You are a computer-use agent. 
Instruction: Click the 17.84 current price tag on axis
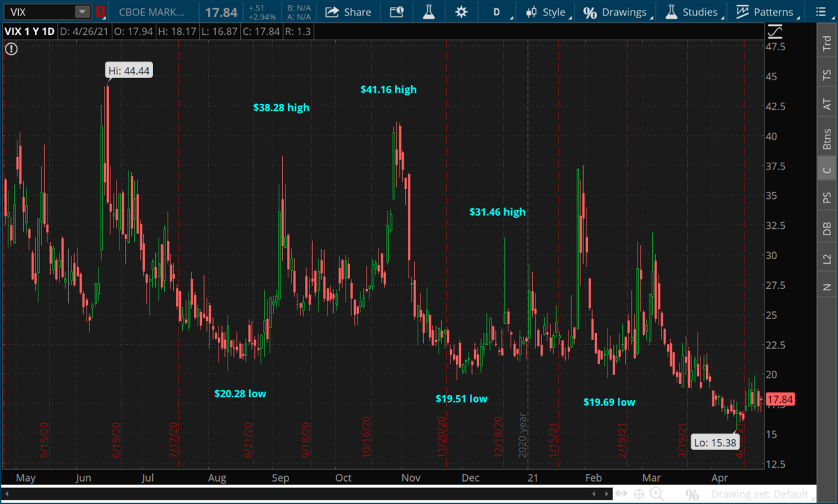pyautogui.click(x=780, y=400)
